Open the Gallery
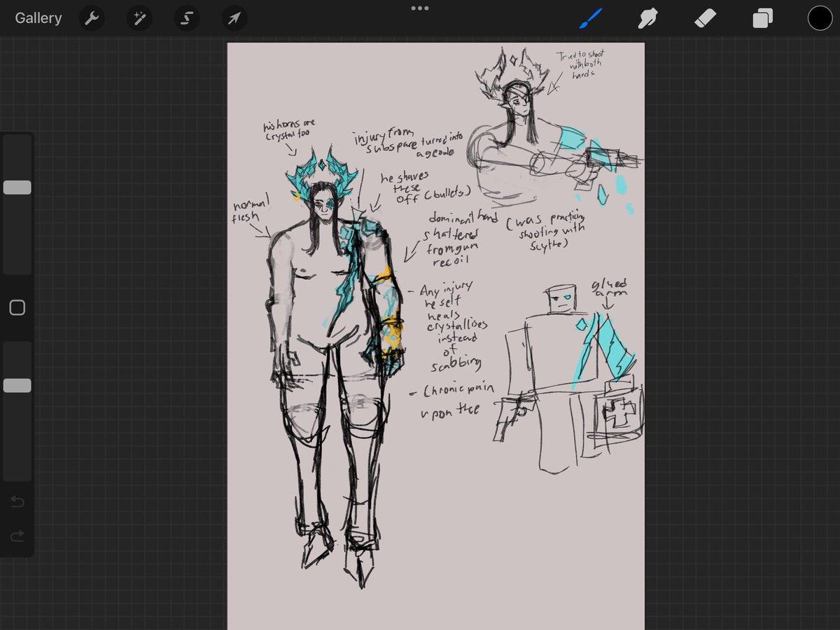Image resolution: width=840 pixels, height=630 pixels. [38, 18]
